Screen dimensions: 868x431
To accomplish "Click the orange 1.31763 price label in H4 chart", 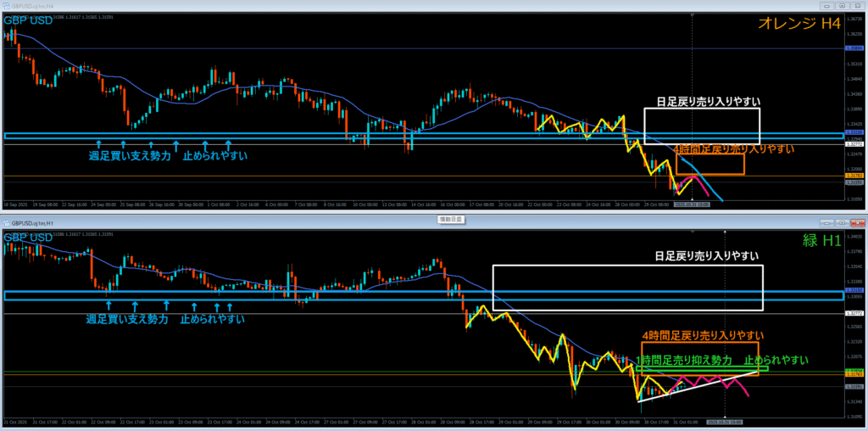I will coord(853,176).
